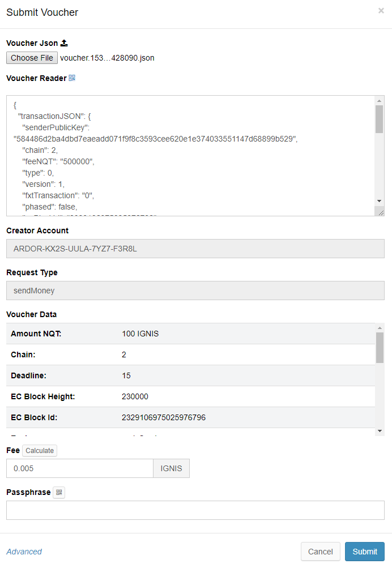Click the Voucher Data table scroll-down arrow
This screenshot has width=392, height=568.
point(380,431)
